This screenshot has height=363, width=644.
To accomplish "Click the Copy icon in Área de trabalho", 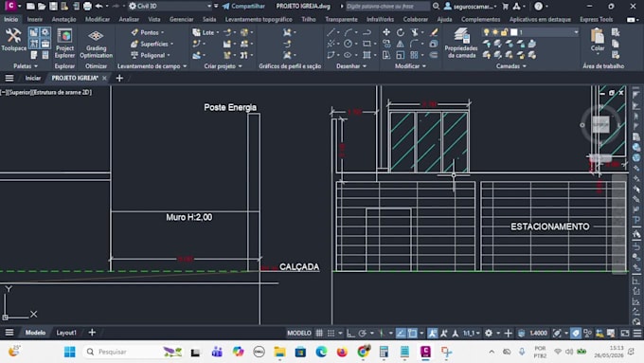I will tap(616, 44).
